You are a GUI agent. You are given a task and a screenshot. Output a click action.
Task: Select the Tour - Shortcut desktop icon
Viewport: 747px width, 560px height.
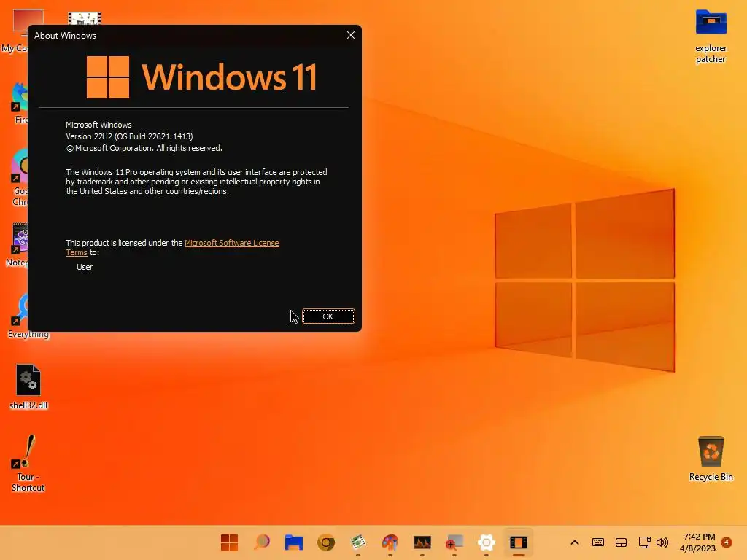point(28,463)
